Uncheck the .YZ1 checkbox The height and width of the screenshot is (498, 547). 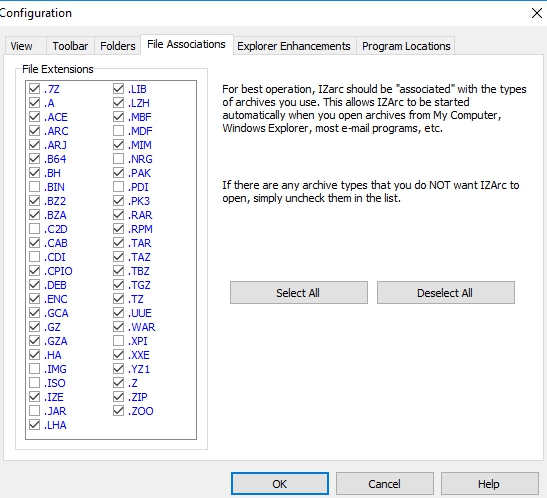pyautogui.click(x=119, y=369)
